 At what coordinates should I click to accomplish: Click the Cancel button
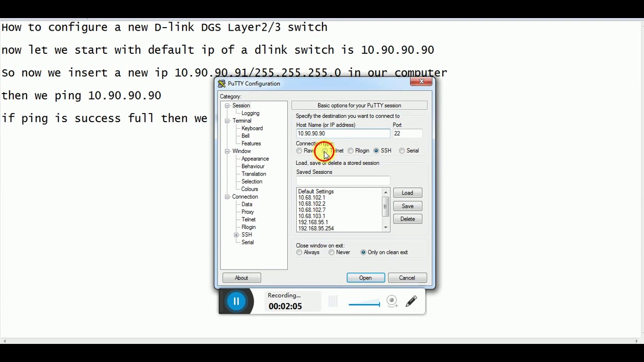point(407,278)
